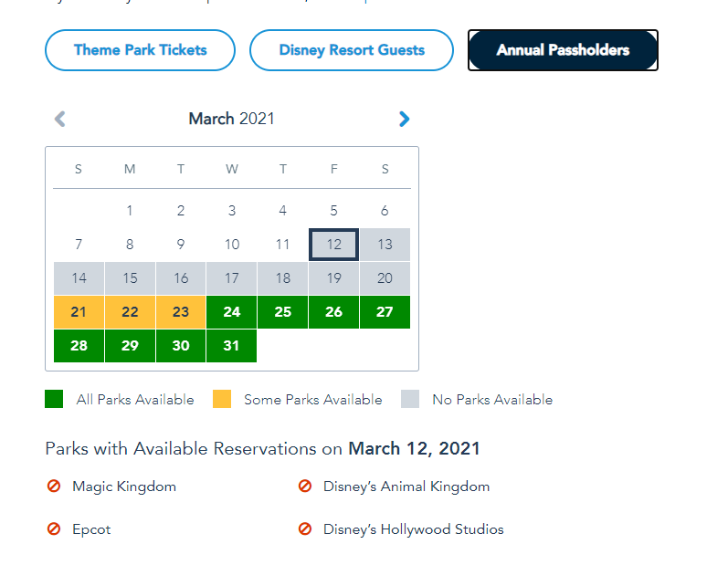Select the Annual Passholders tab
The image size is (728, 565).
pos(563,50)
